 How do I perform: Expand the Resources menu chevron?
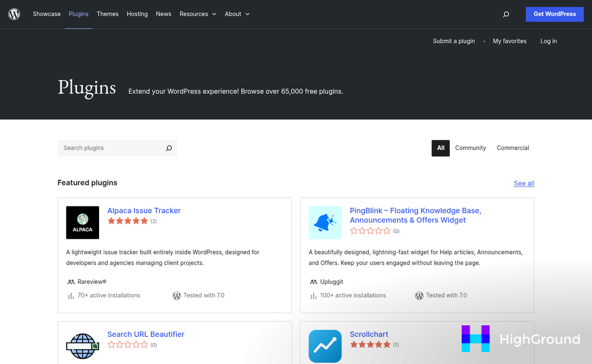[214, 14]
